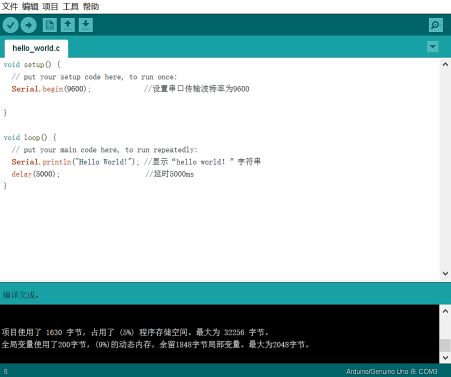Open the 编辑 menu
Screen dimensions: 451x377
[30, 6]
